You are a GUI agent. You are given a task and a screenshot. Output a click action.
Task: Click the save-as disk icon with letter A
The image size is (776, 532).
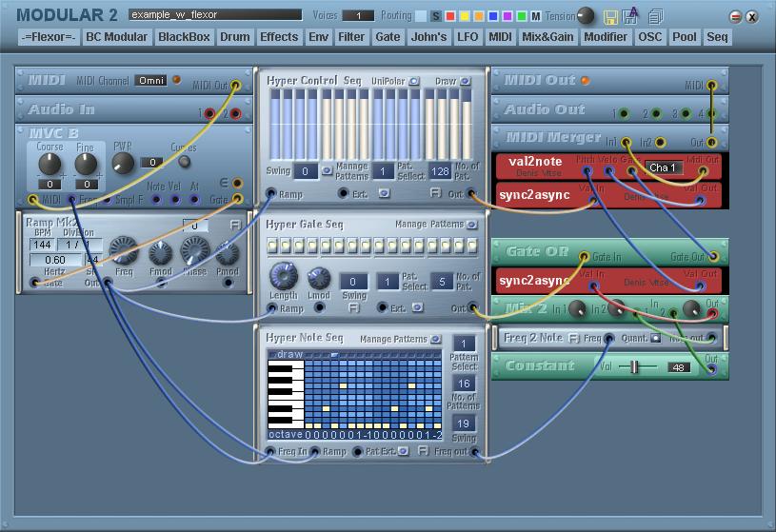[630, 16]
